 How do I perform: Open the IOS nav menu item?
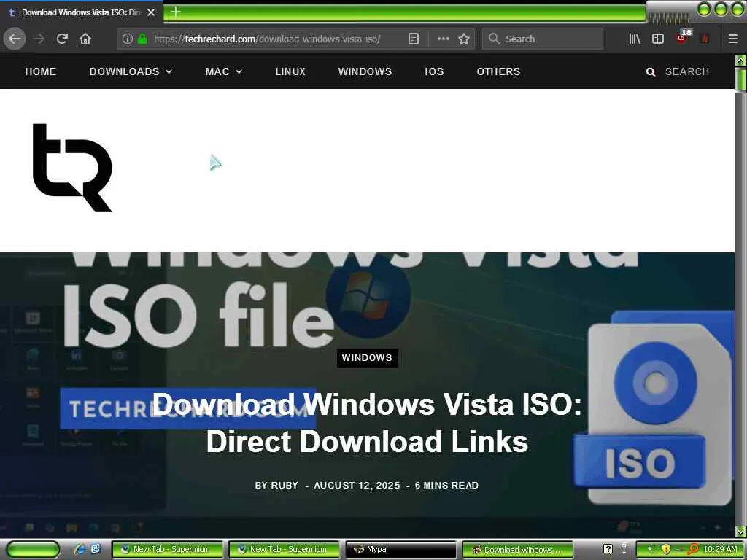point(434,71)
